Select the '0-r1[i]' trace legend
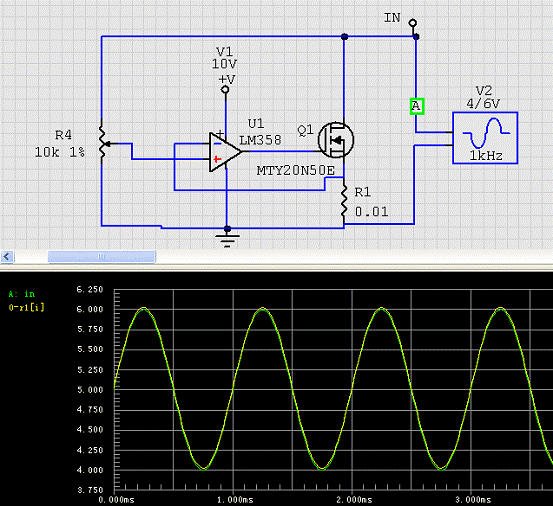Viewport: 553px width, 506px height. pos(26,307)
